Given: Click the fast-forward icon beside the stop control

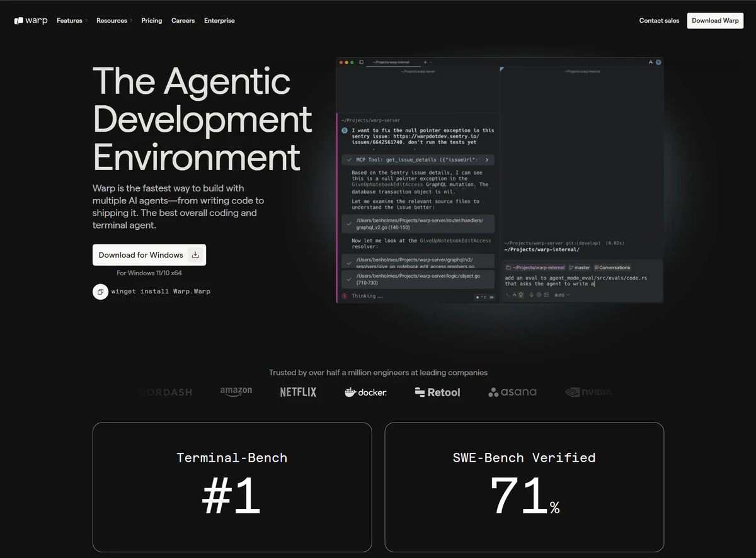Looking at the screenshot, I should point(491,296).
